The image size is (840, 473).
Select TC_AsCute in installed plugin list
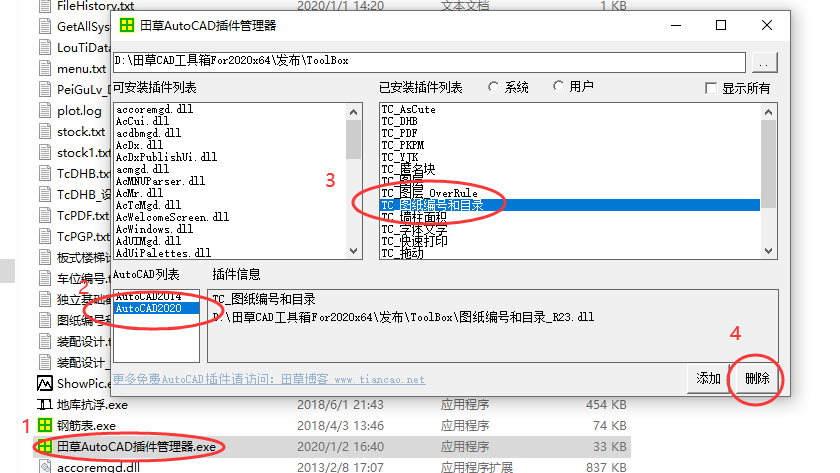tap(408, 109)
